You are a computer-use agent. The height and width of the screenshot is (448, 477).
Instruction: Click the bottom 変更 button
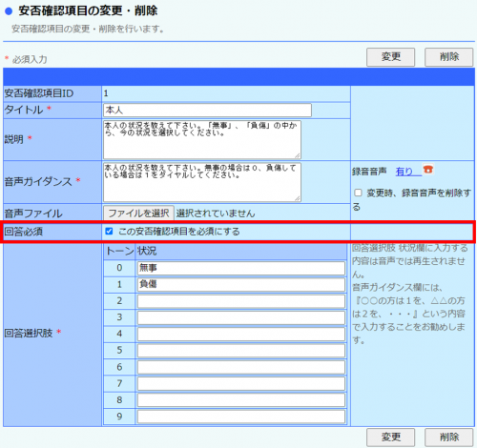390,438
